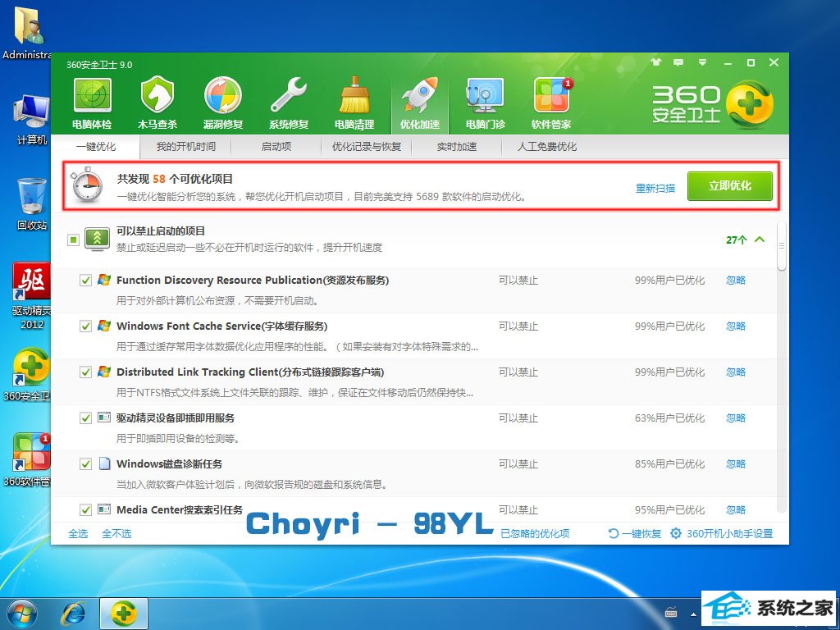Open 计算机 desktop icon

coord(31,120)
